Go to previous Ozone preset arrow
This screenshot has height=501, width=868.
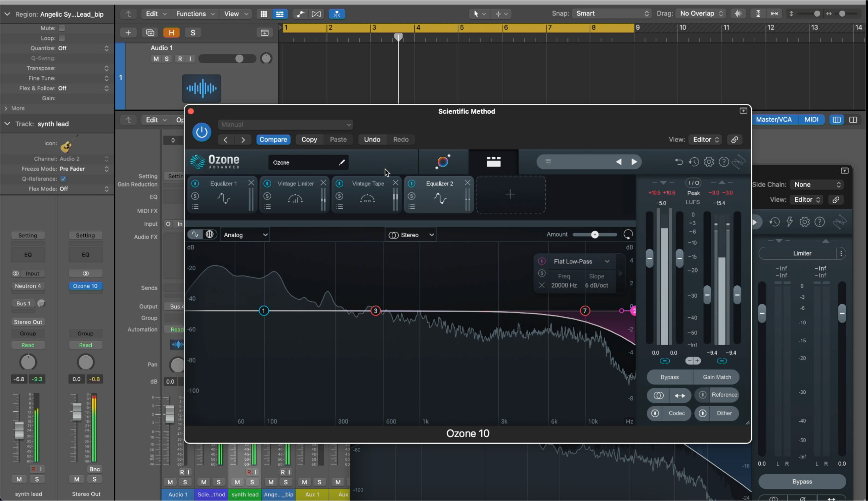point(619,162)
